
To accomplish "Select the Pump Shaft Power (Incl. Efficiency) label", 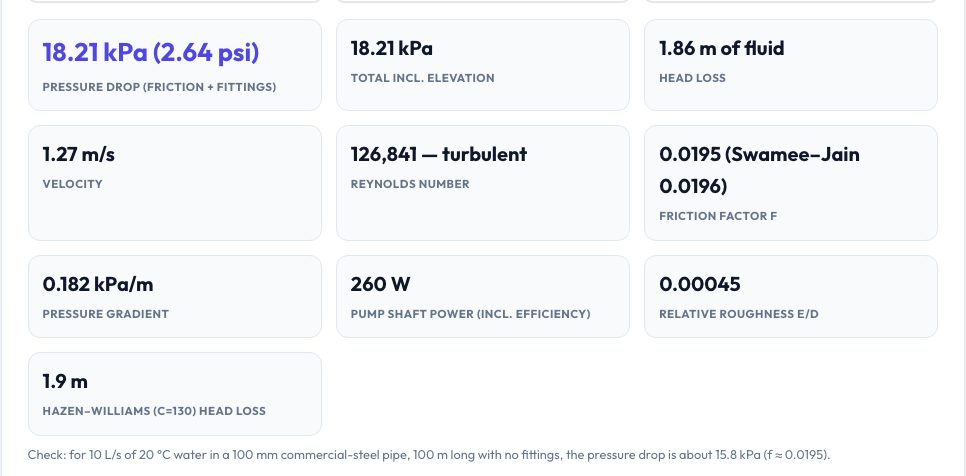I will point(470,314).
